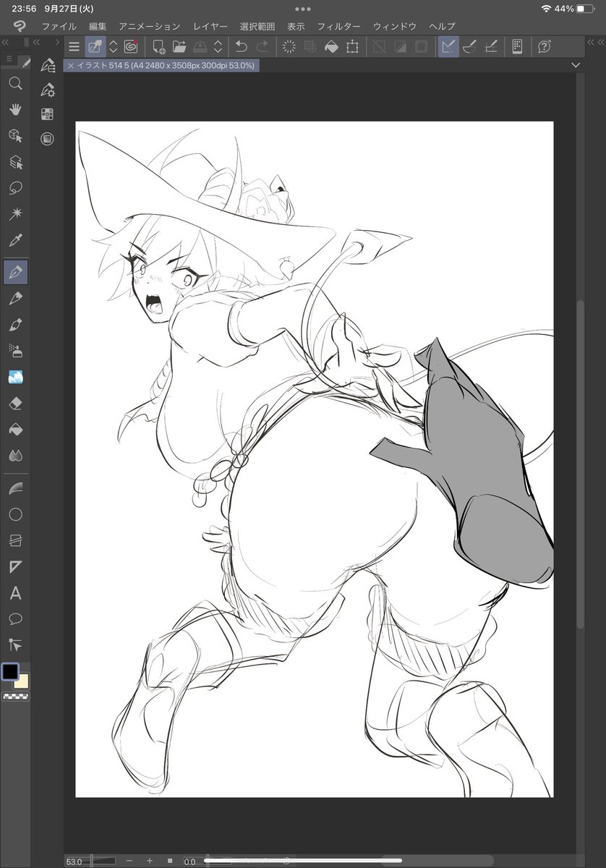Click the Scale/Rotate transform icon

pos(352,47)
